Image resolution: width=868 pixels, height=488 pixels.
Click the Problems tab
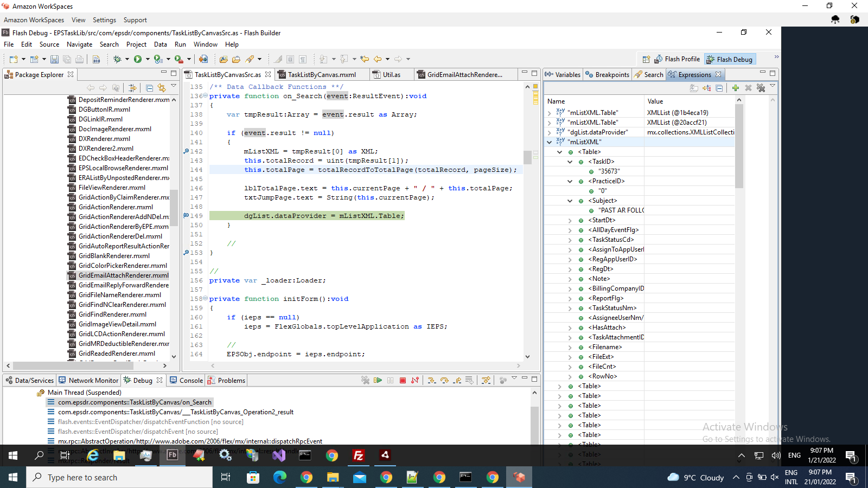click(x=226, y=380)
